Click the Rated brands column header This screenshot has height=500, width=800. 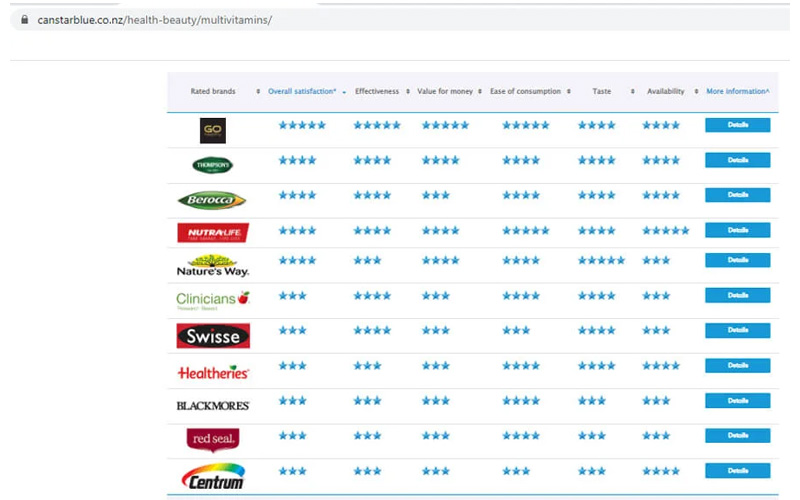tap(213, 91)
